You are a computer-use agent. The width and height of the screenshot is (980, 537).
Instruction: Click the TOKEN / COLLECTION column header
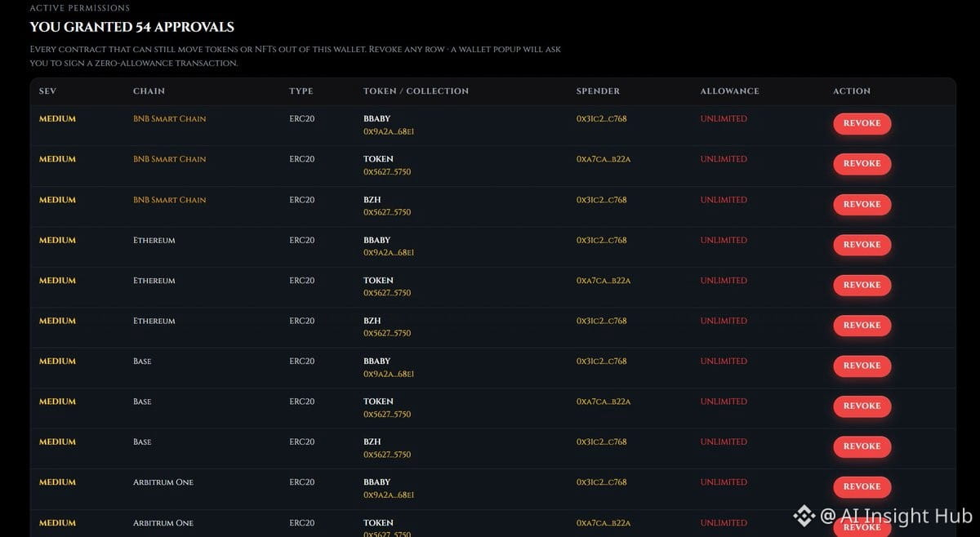[416, 91]
